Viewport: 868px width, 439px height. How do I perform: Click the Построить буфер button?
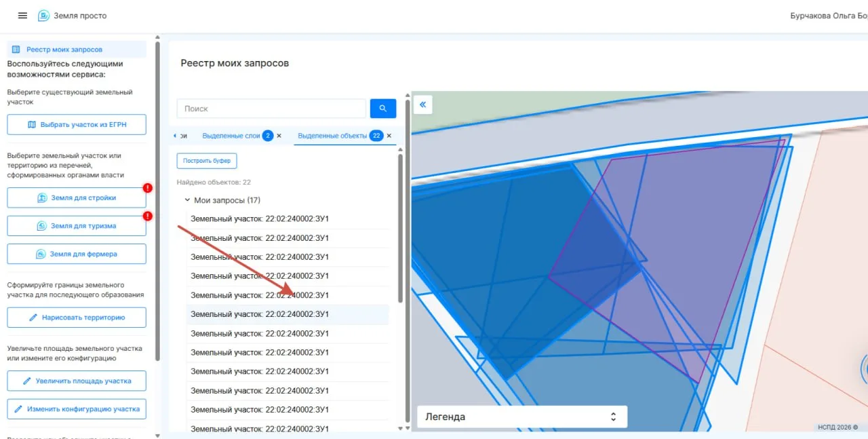point(207,161)
